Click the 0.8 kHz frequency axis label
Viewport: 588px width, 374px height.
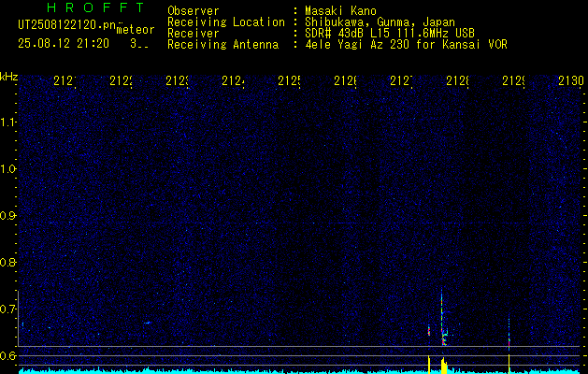pyautogui.click(x=7, y=262)
